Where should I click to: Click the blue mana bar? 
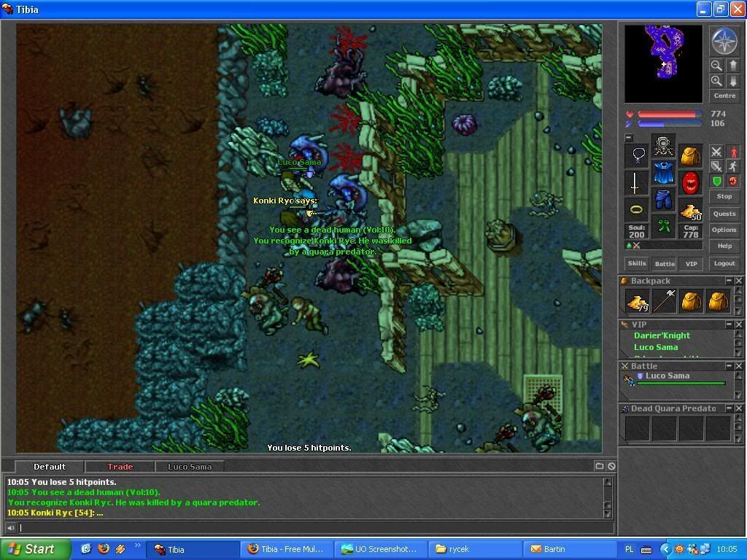click(670, 124)
